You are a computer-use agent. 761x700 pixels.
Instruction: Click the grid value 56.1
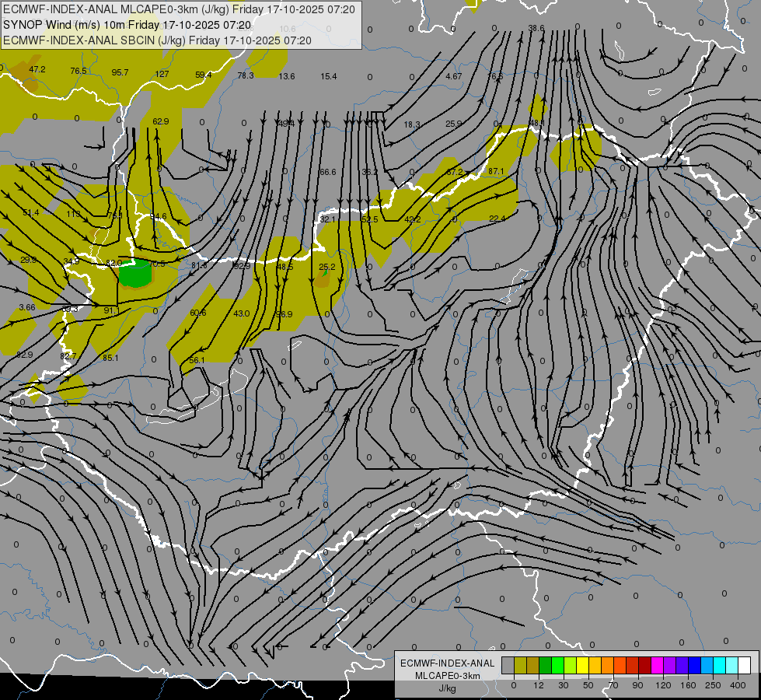pyautogui.click(x=197, y=360)
